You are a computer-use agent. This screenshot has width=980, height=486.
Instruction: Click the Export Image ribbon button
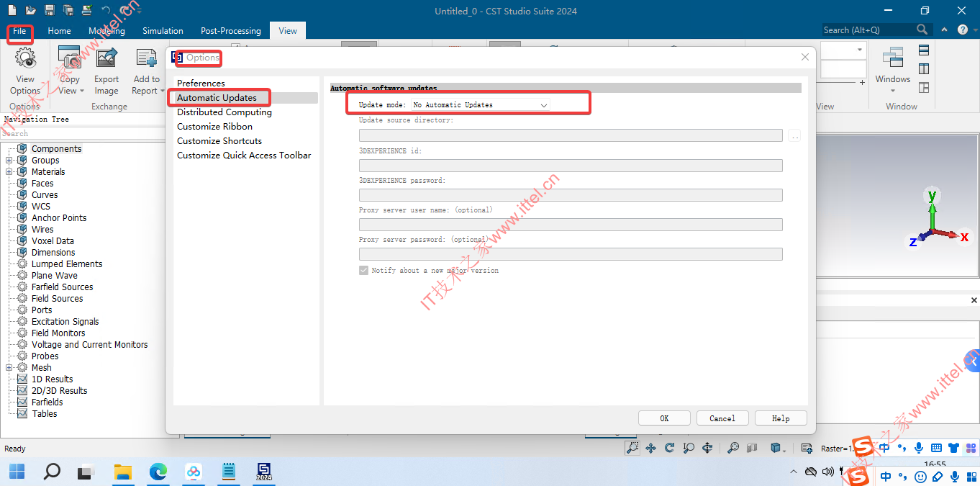tap(106, 71)
